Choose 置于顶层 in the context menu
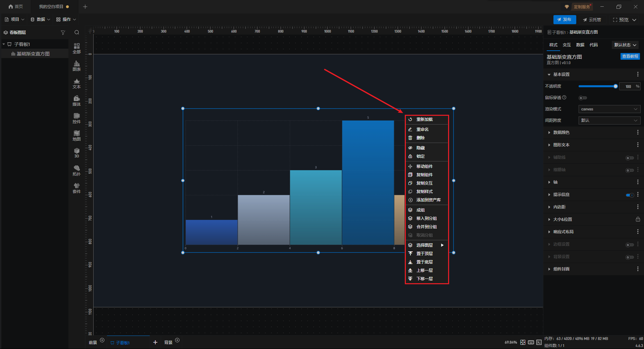Viewport: 644px width, 349px height. coord(427,254)
